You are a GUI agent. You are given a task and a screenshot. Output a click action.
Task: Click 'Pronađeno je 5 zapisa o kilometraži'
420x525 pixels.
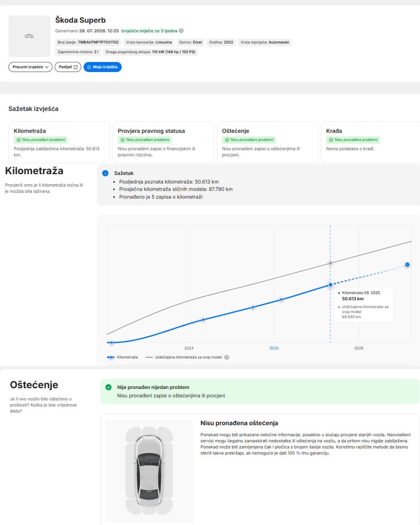[161, 197]
